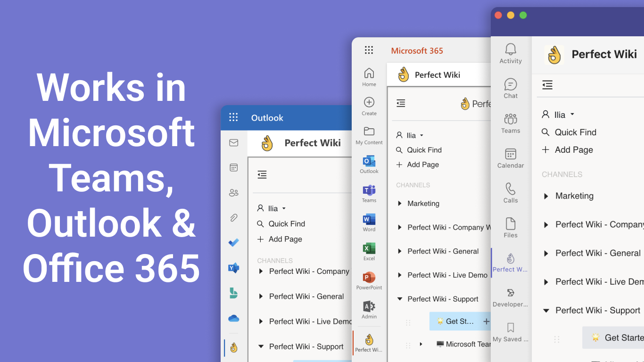Open People icon in Outlook sidebar
The height and width of the screenshot is (362, 644).
(234, 192)
